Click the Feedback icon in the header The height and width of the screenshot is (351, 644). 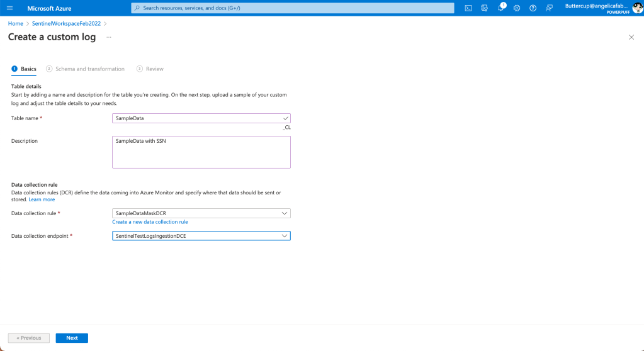tap(549, 8)
